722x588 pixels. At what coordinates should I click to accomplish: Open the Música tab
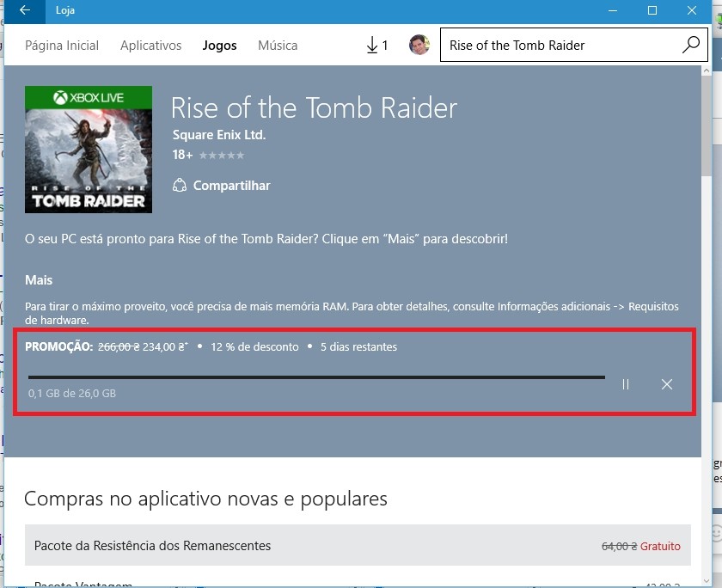(278, 46)
